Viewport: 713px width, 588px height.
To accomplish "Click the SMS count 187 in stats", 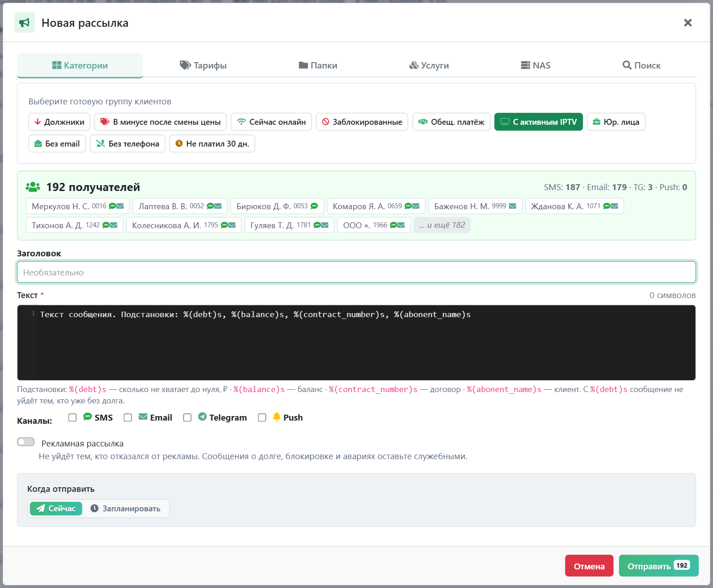I will 573,187.
